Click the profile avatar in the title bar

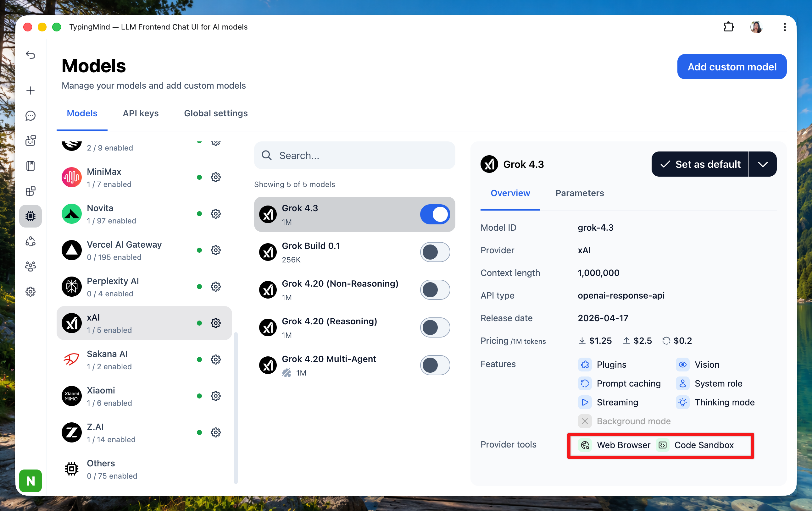click(x=756, y=27)
